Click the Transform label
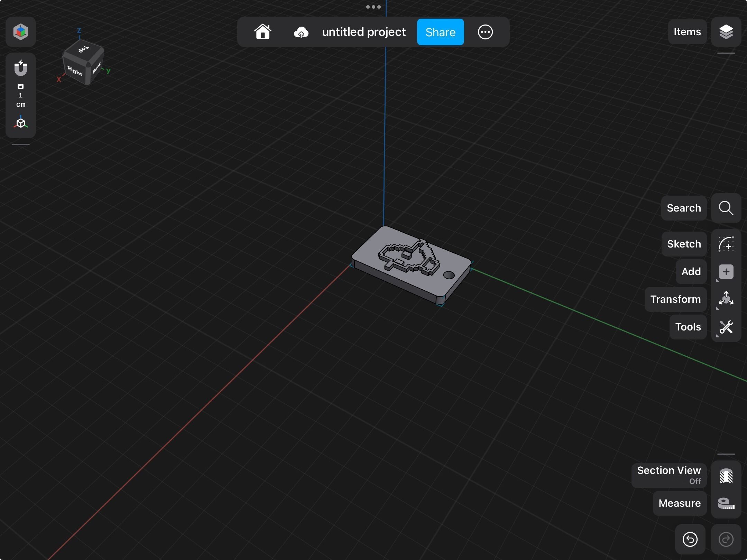 (x=675, y=299)
